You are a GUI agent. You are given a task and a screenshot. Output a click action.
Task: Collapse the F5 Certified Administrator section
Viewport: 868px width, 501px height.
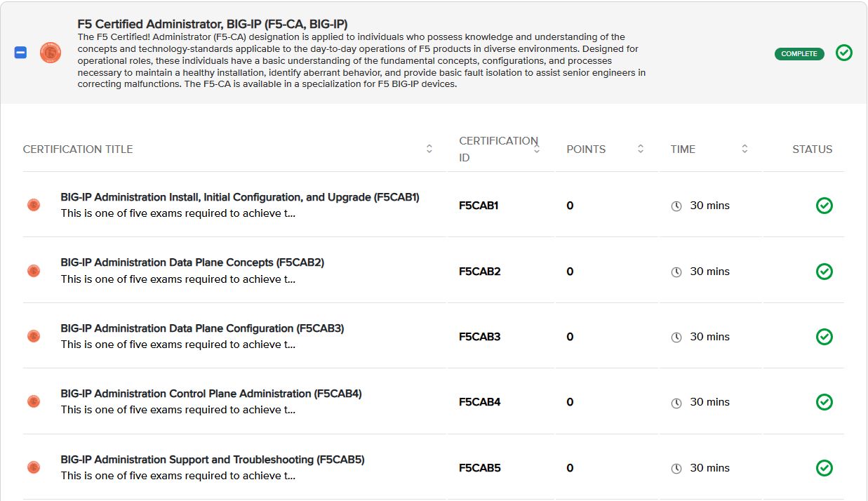(20, 53)
